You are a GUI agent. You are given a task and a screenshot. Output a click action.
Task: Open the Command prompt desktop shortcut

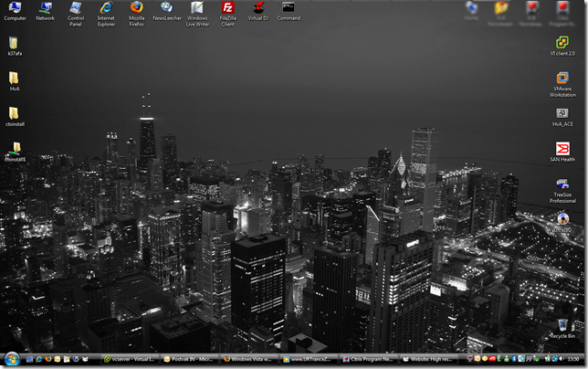(x=289, y=11)
